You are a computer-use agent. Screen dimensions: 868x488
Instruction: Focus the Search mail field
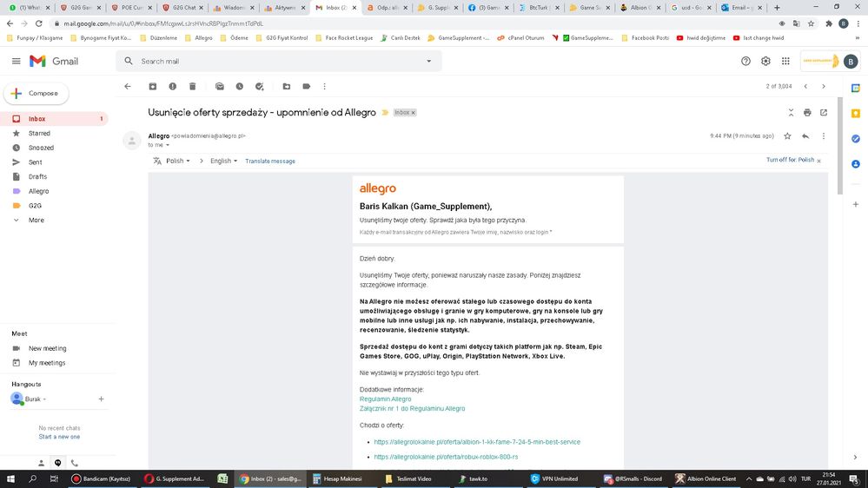click(277, 62)
